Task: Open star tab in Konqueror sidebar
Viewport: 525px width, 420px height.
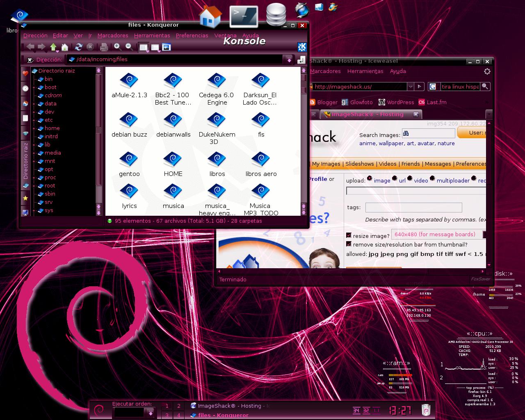Action: (25, 198)
